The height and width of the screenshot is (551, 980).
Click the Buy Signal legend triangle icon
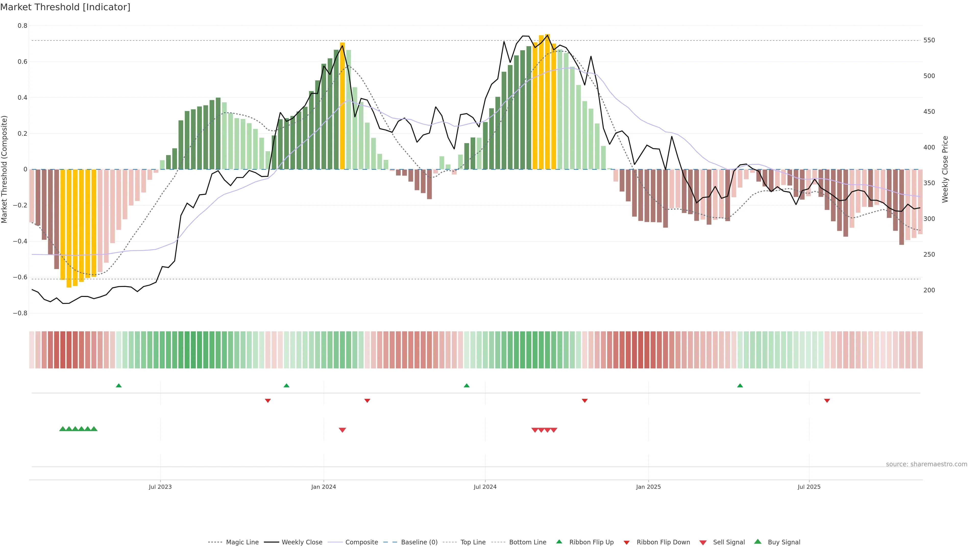tap(757, 542)
